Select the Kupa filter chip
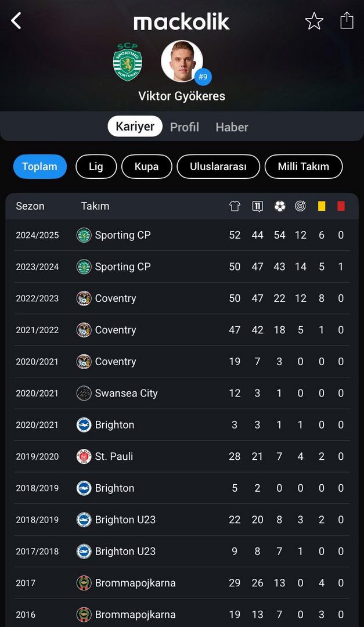The height and width of the screenshot is (627, 364). coord(147,167)
